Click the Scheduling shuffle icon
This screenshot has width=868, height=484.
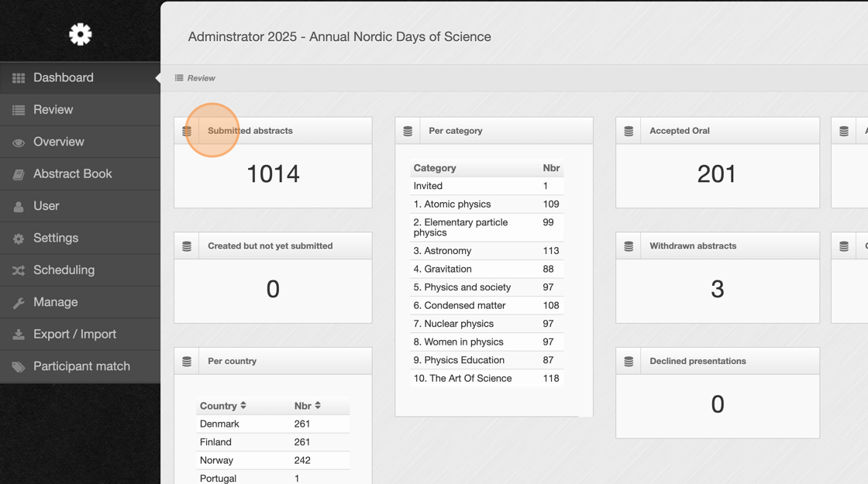tap(19, 270)
